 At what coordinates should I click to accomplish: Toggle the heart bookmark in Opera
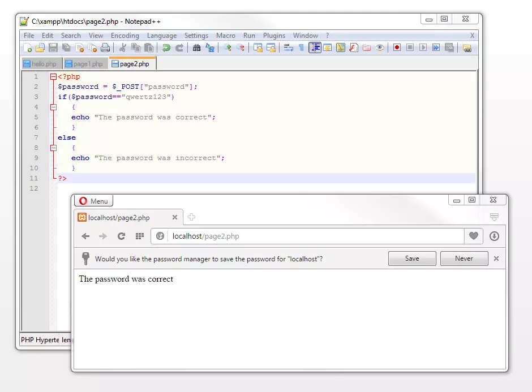[474, 236]
